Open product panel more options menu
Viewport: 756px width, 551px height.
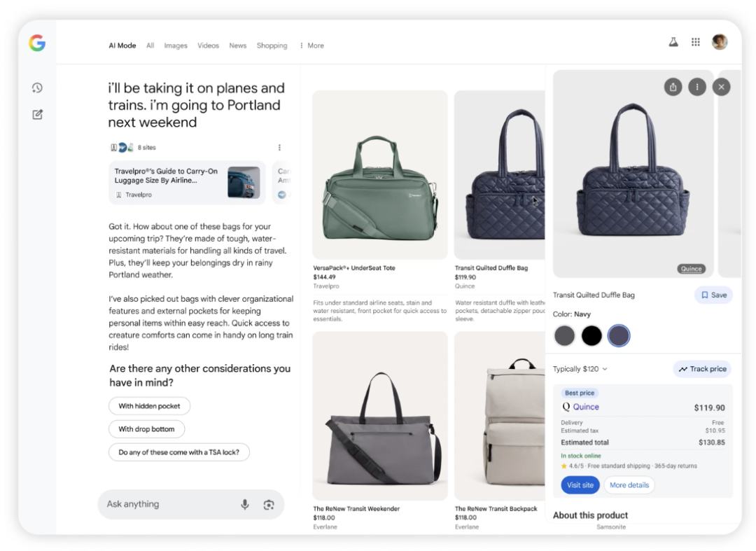697,88
